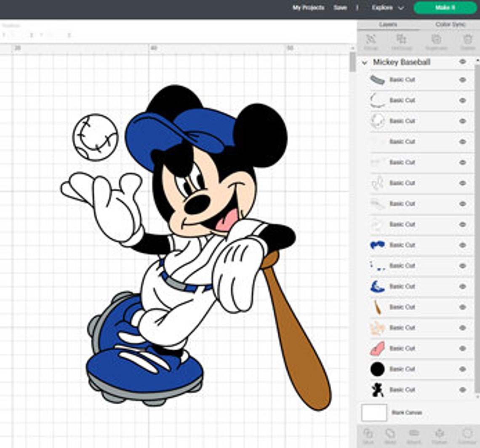Viewport: 480px width, 448px height.
Task: Click the Blank Canvas color swatch
Action: tap(375, 412)
